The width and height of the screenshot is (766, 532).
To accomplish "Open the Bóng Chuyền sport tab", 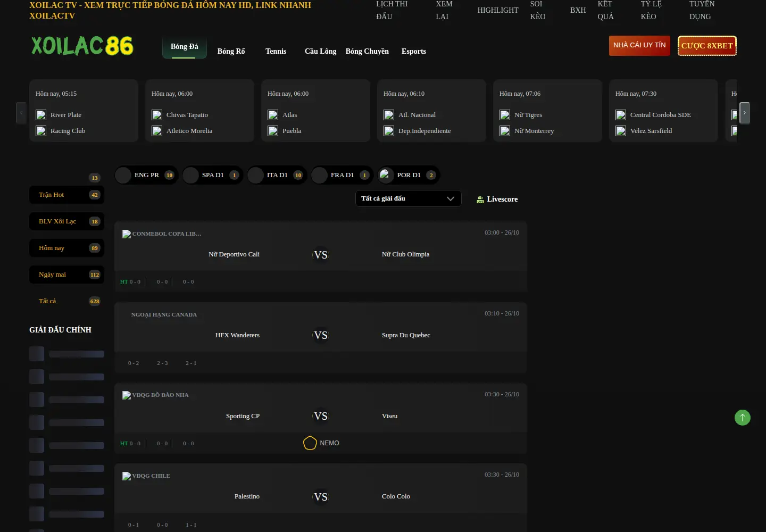I will [367, 51].
